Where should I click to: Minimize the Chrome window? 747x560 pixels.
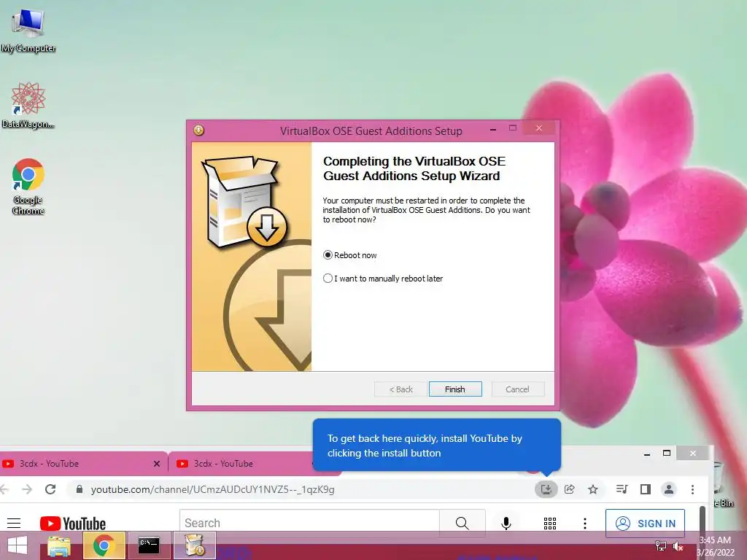pyautogui.click(x=647, y=454)
